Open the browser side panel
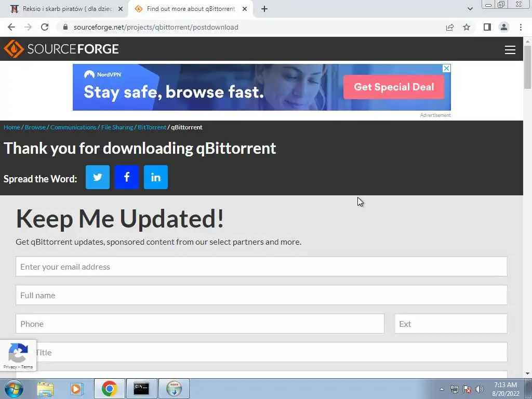Screen dimensions: 532x399 pyautogui.click(x=487, y=27)
